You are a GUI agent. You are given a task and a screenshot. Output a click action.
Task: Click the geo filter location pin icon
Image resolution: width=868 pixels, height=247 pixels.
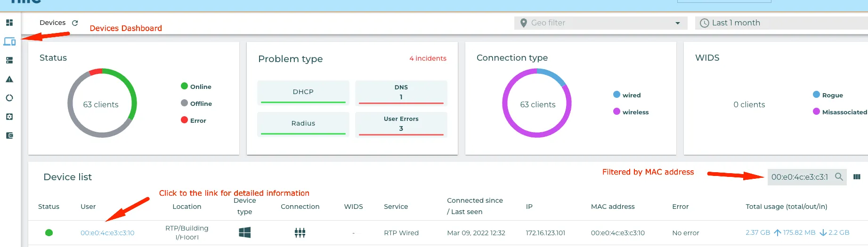[x=523, y=23]
